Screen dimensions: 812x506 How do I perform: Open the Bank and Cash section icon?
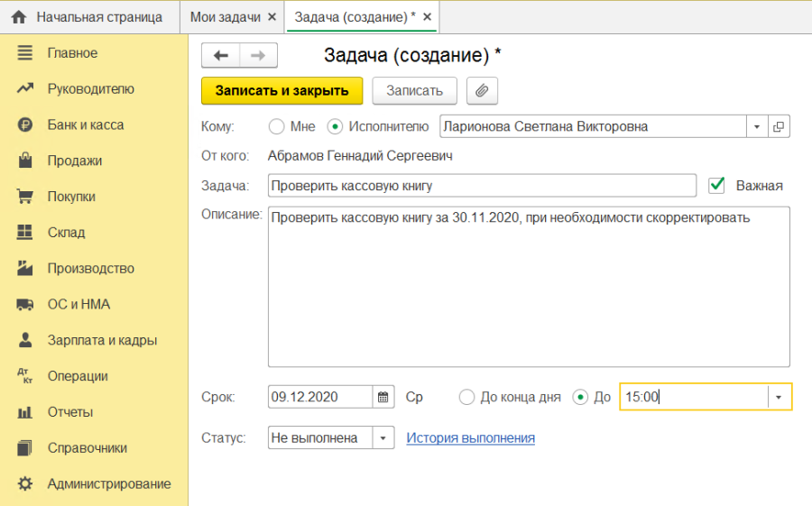pyautogui.click(x=25, y=125)
